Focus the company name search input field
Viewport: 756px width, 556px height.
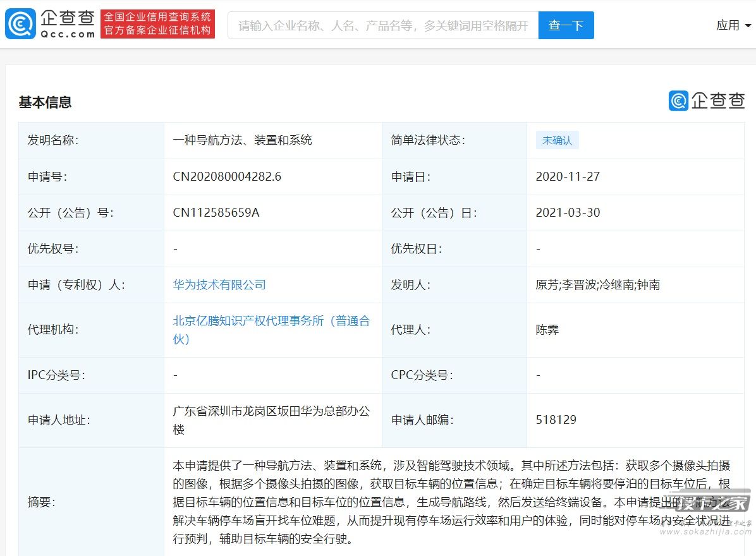click(383, 25)
